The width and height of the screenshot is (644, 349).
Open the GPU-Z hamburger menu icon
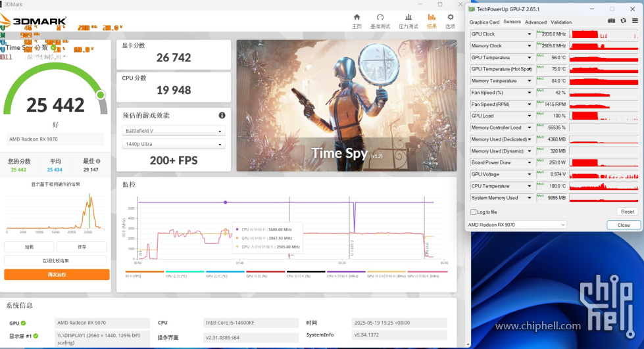tap(635, 20)
